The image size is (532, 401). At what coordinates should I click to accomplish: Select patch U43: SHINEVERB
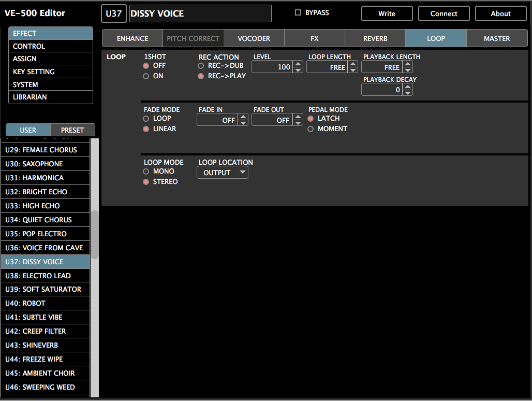[46, 346]
